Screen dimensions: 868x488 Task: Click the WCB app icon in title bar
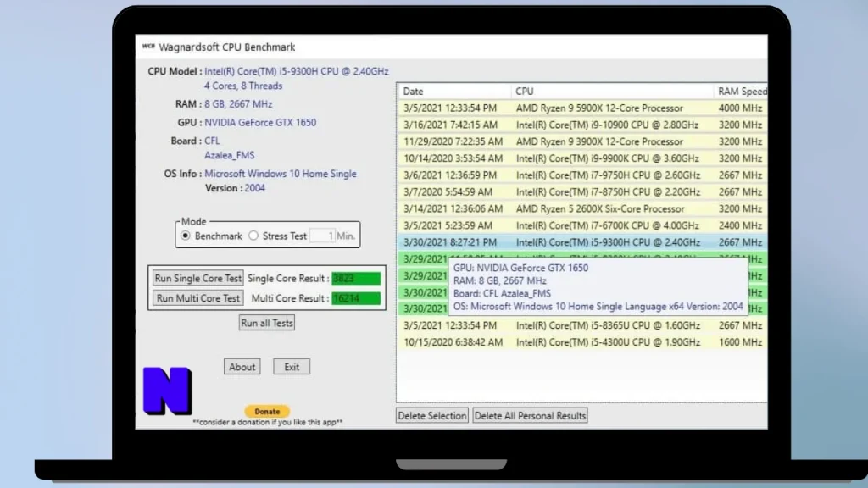pyautogui.click(x=148, y=47)
